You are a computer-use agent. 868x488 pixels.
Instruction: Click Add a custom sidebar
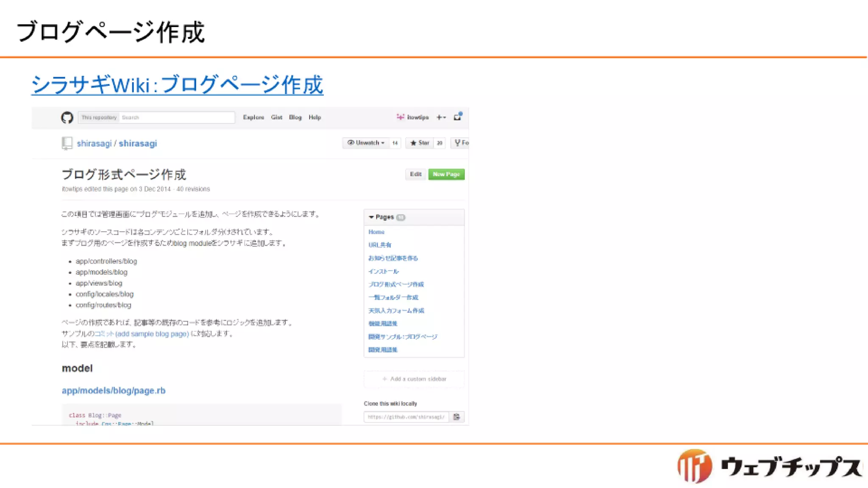[414, 379]
